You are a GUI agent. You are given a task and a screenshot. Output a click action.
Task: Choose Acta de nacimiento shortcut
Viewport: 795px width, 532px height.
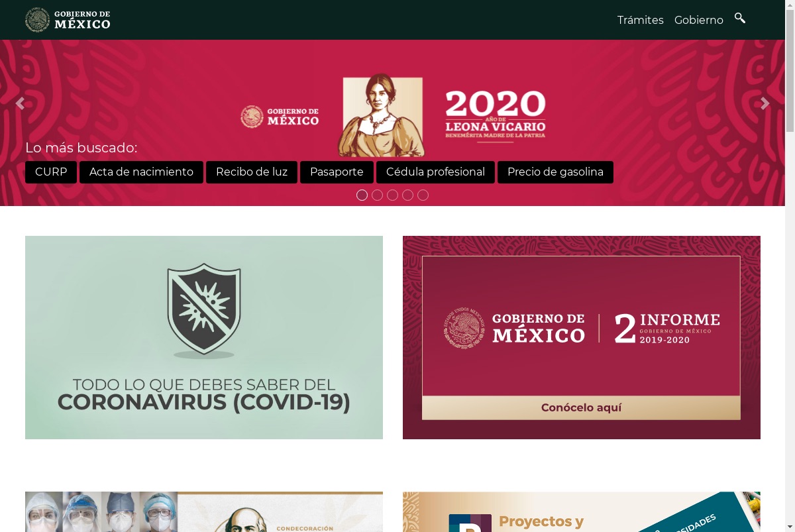click(141, 172)
